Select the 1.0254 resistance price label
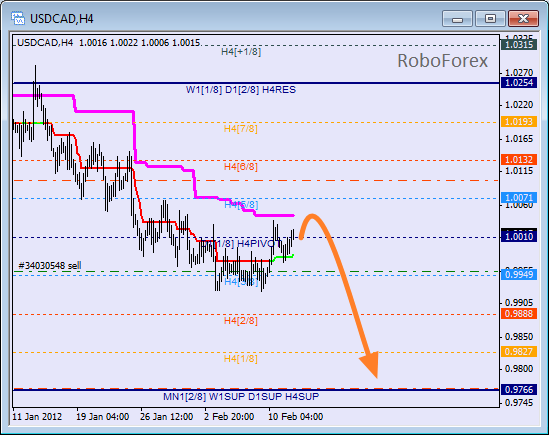 click(519, 83)
